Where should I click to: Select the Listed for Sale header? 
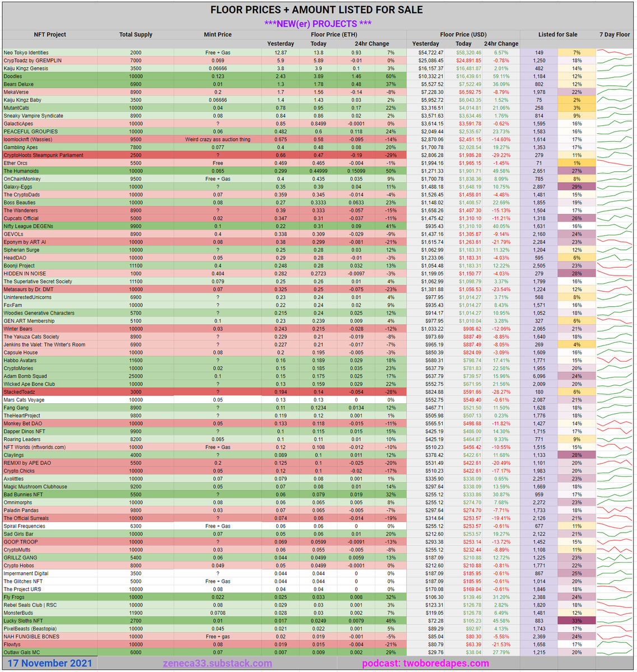(557, 35)
